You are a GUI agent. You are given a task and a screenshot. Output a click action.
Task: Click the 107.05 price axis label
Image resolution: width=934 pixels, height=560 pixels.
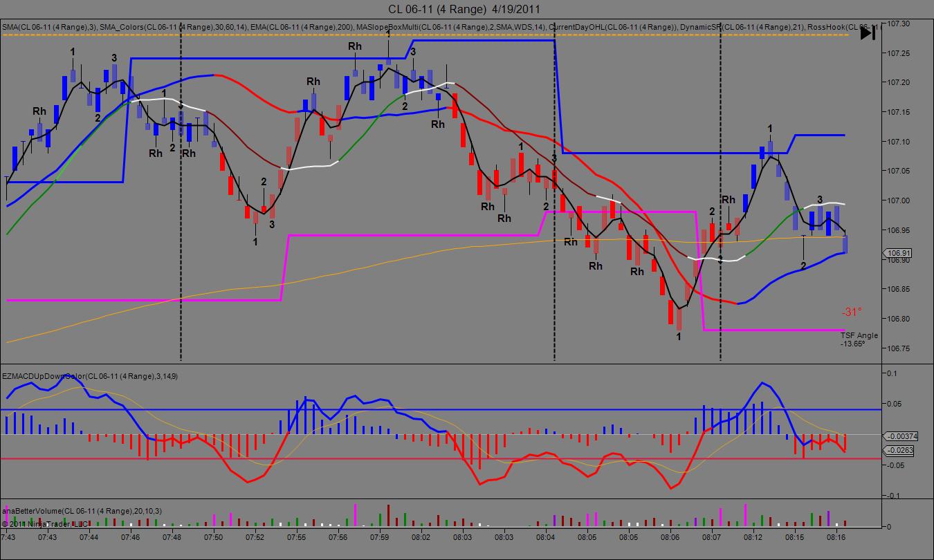tap(898, 171)
